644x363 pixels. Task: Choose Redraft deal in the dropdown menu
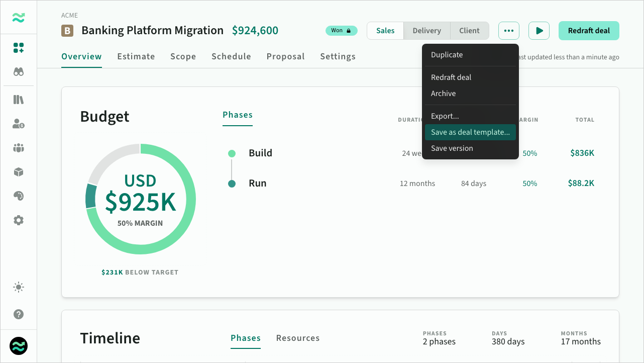pyautogui.click(x=470, y=77)
